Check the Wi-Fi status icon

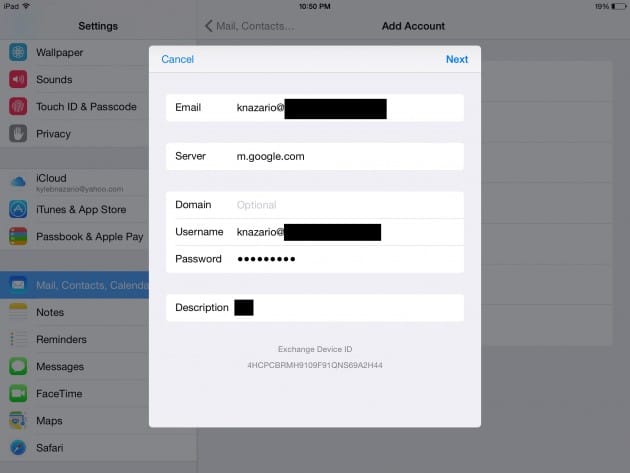click(x=27, y=6)
